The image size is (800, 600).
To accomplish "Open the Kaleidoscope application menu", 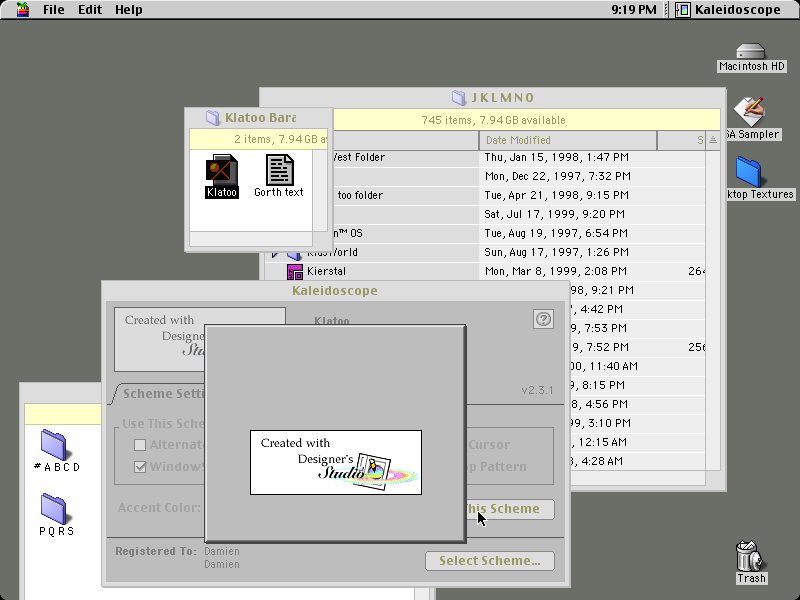I will [728, 10].
